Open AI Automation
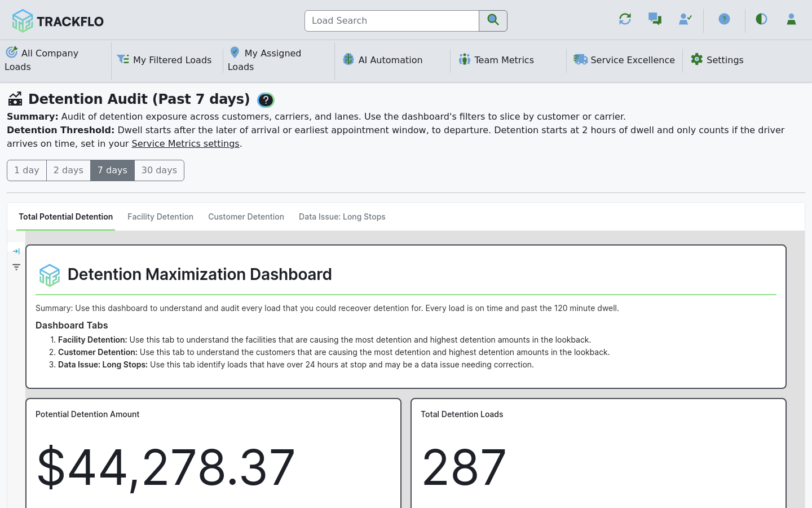This screenshot has height=508, width=812. pyautogui.click(x=382, y=60)
